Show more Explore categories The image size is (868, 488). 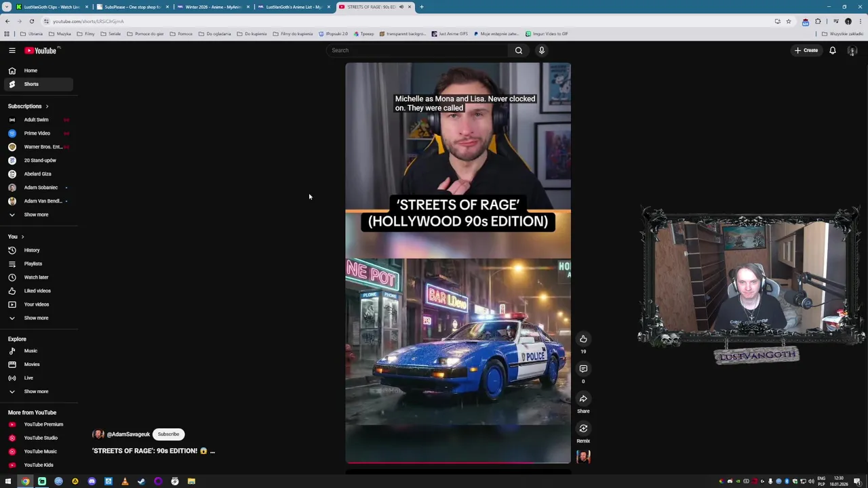(37, 392)
